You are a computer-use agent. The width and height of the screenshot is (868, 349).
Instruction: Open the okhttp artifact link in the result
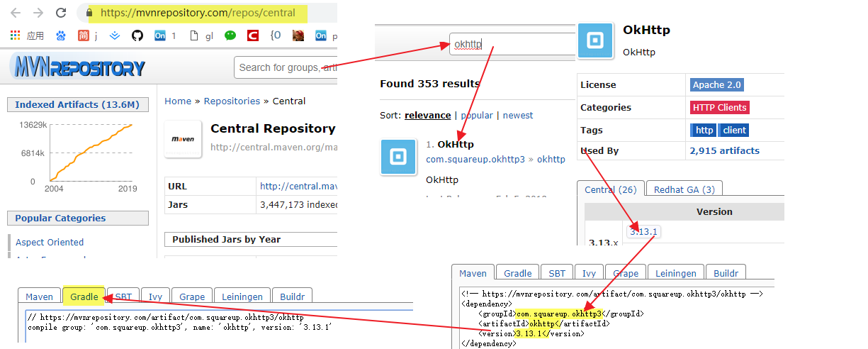[x=551, y=160]
